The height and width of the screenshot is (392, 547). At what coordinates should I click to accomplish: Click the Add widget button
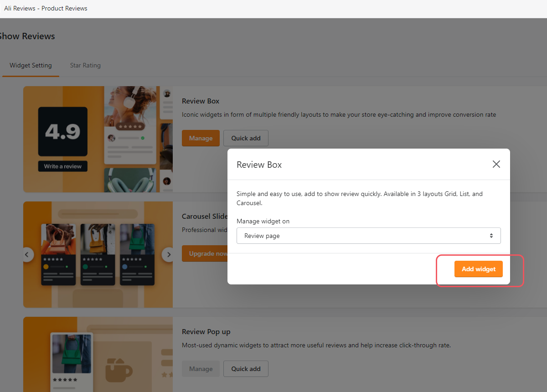tap(479, 269)
